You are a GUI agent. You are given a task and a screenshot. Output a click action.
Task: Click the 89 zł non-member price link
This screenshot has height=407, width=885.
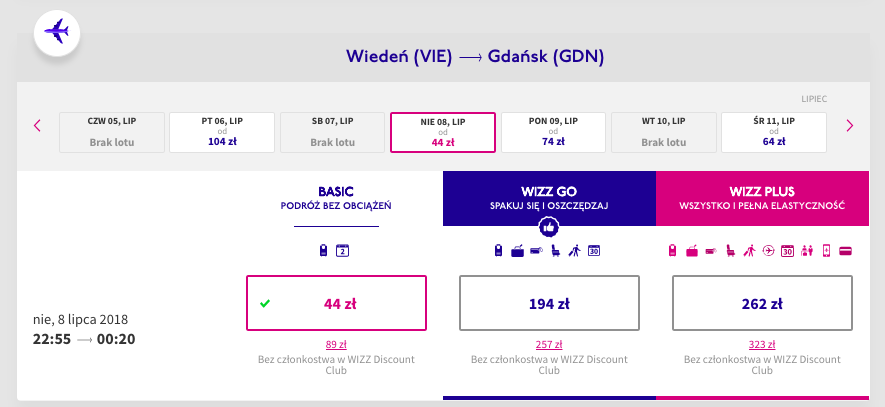coord(336,344)
